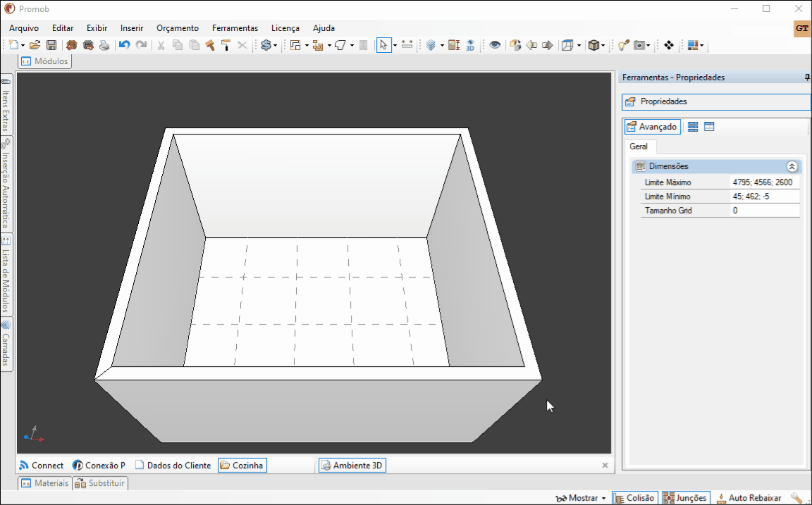Select the hammer tool icon
Screen dimensions: 812x505
point(210,46)
